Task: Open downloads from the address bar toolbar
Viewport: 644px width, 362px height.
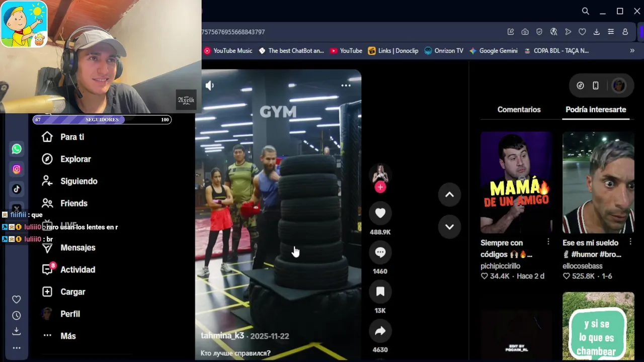Action: (597, 32)
